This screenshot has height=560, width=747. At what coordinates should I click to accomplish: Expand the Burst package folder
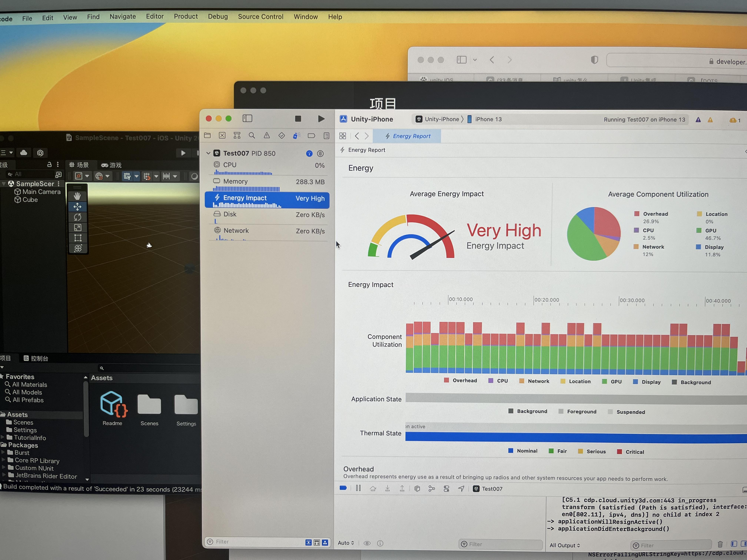(x=3, y=452)
